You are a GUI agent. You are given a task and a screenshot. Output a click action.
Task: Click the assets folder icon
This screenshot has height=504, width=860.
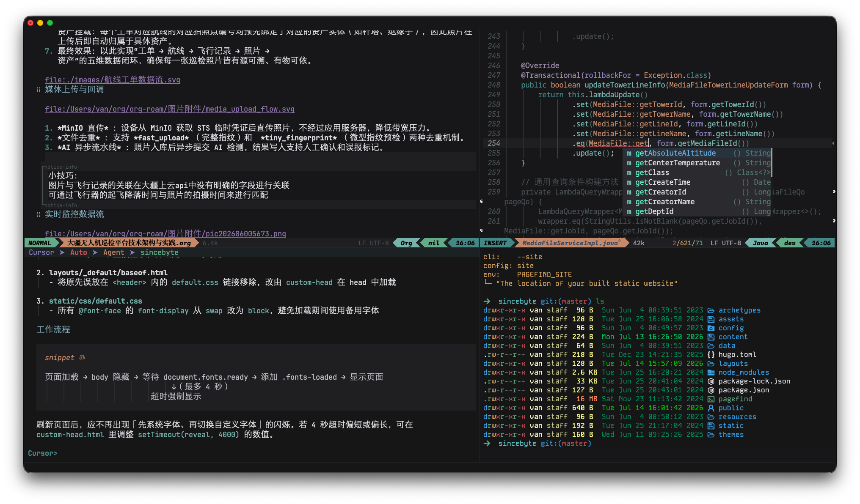tap(711, 319)
